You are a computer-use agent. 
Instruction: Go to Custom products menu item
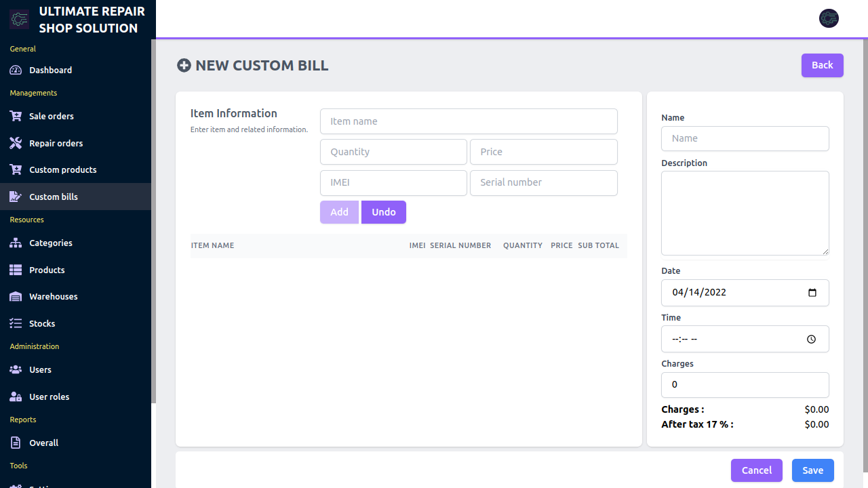62,170
